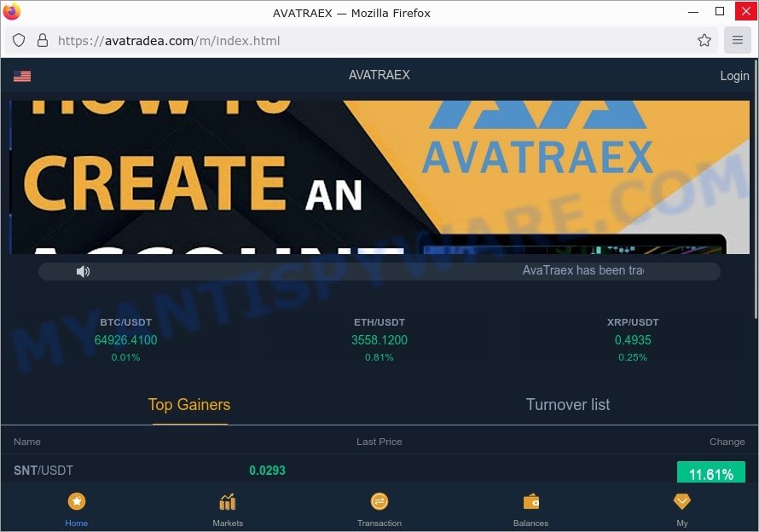Open the Balances wallet icon
Viewport: 759px width, 532px height.
tap(531, 501)
